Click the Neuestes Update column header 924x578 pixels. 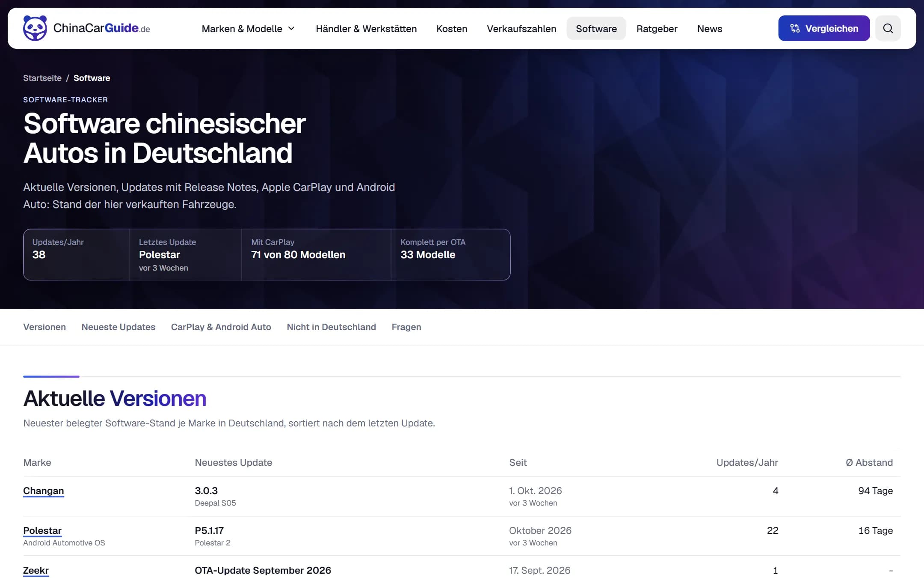tap(234, 462)
